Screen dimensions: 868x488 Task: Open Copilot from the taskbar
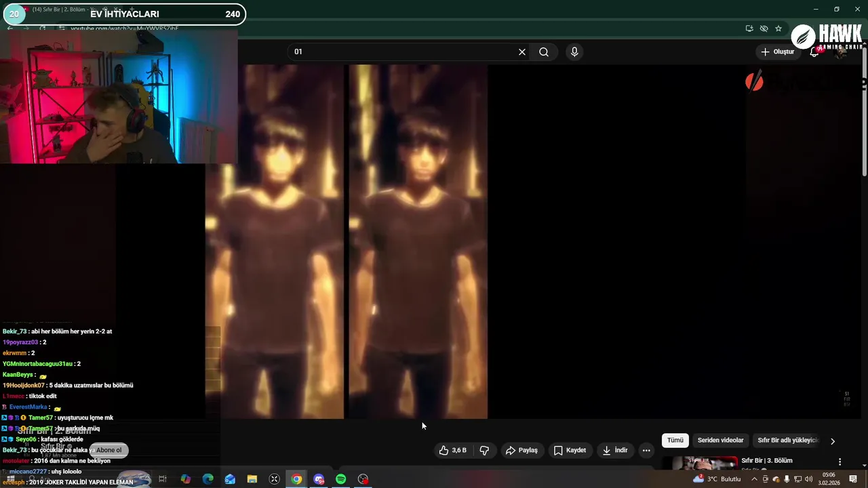[x=185, y=479]
